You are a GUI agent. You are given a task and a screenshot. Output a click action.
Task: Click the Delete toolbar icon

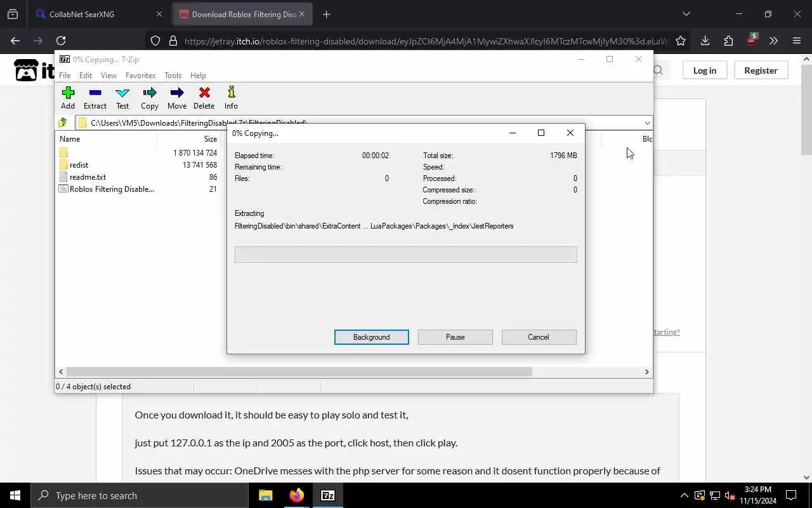point(204,98)
